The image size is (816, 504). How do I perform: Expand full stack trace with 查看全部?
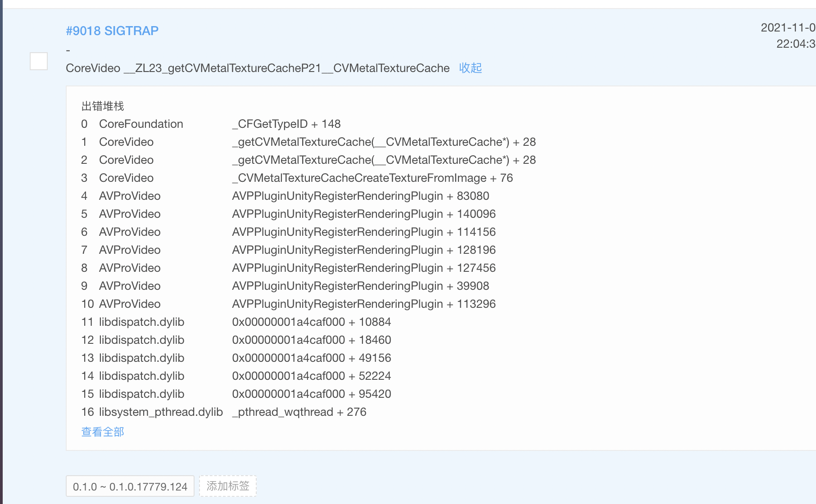102,432
